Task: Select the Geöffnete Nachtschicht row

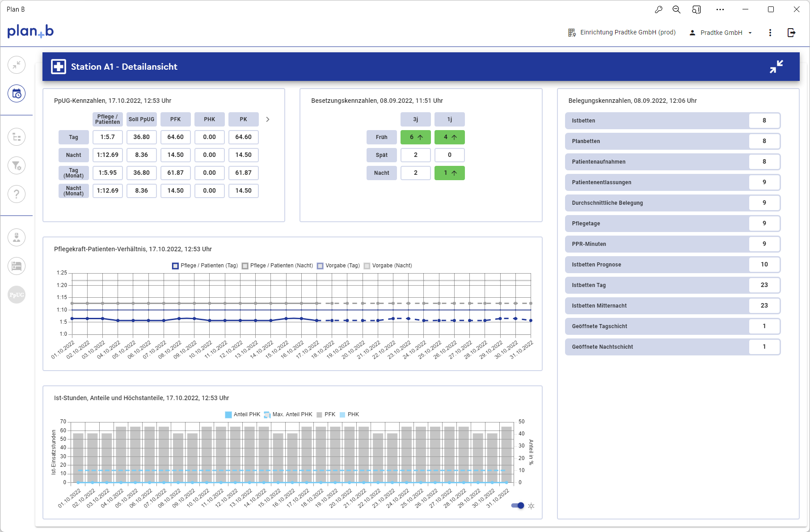Action: 673,347
